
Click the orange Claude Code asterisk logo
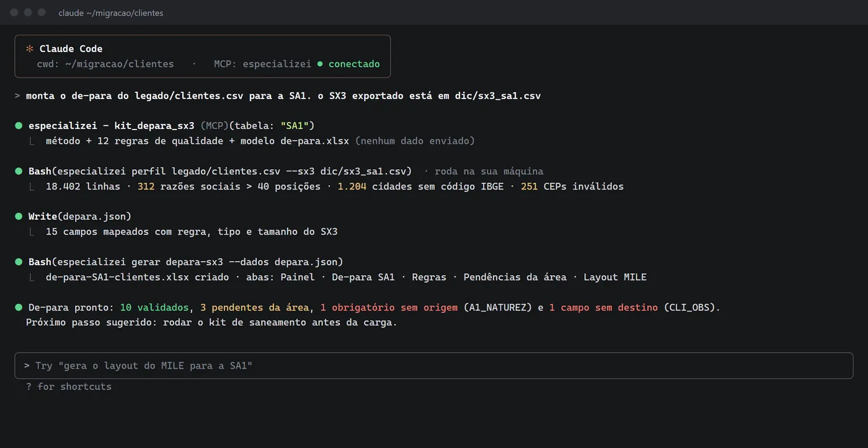29,48
